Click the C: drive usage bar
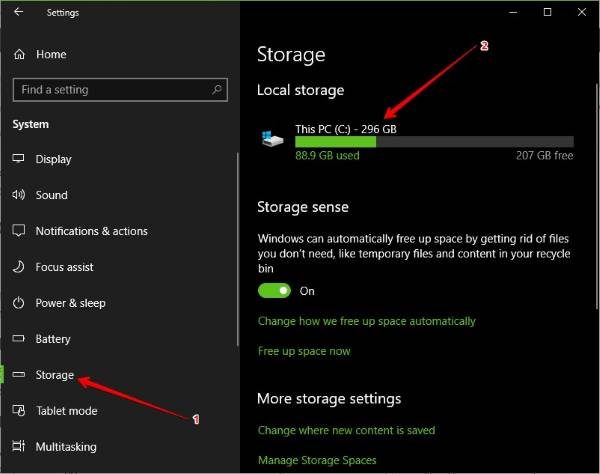The width and height of the screenshot is (600, 474). click(434, 142)
